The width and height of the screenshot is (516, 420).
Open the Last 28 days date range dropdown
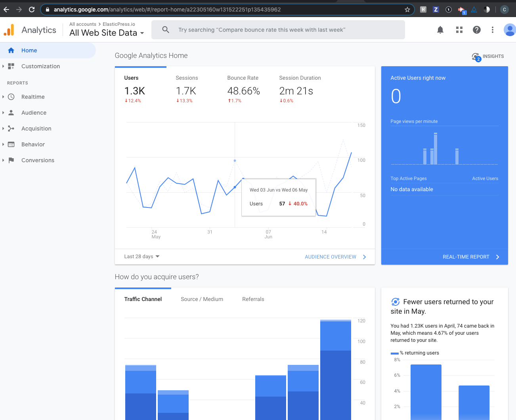pyautogui.click(x=142, y=257)
